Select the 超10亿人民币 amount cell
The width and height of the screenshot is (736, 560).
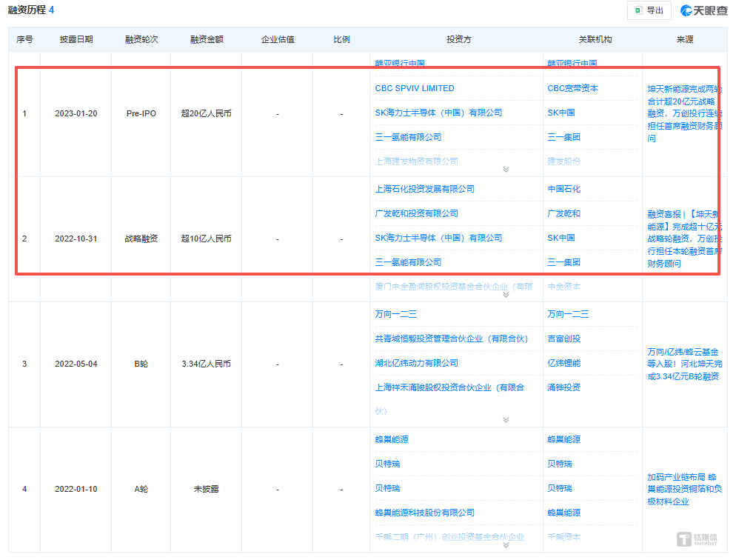click(x=207, y=239)
